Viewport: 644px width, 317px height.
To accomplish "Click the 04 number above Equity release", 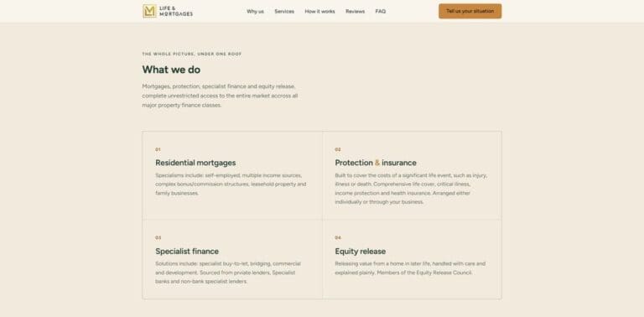I will pos(338,238).
